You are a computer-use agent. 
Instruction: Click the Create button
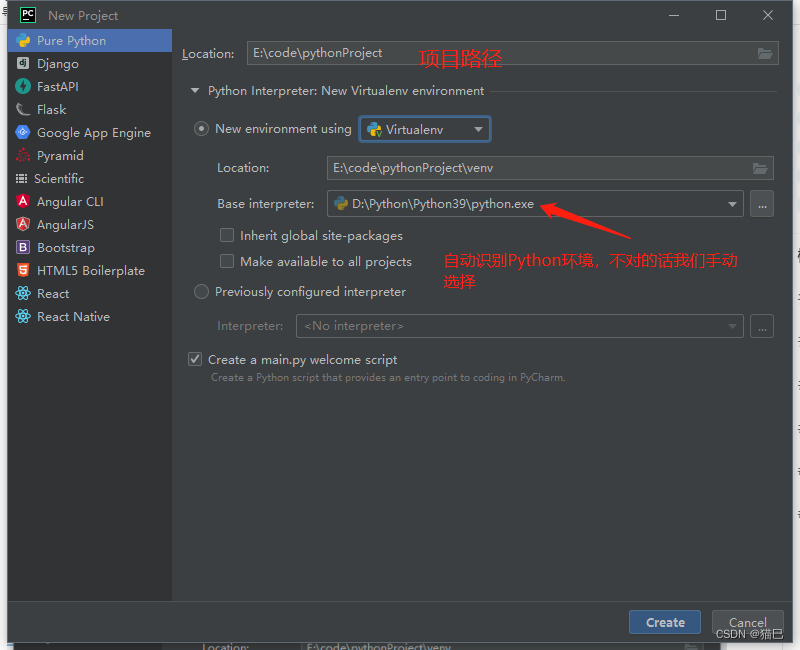tap(665, 622)
